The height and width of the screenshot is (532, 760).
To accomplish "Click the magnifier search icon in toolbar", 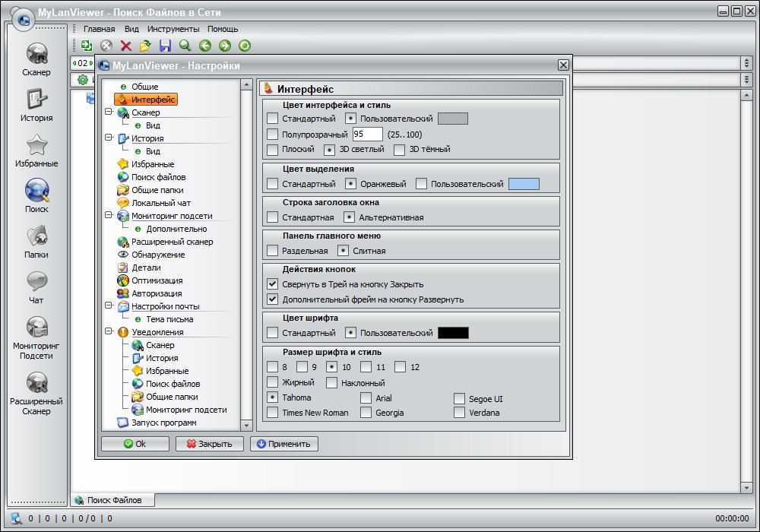I will (185, 46).
